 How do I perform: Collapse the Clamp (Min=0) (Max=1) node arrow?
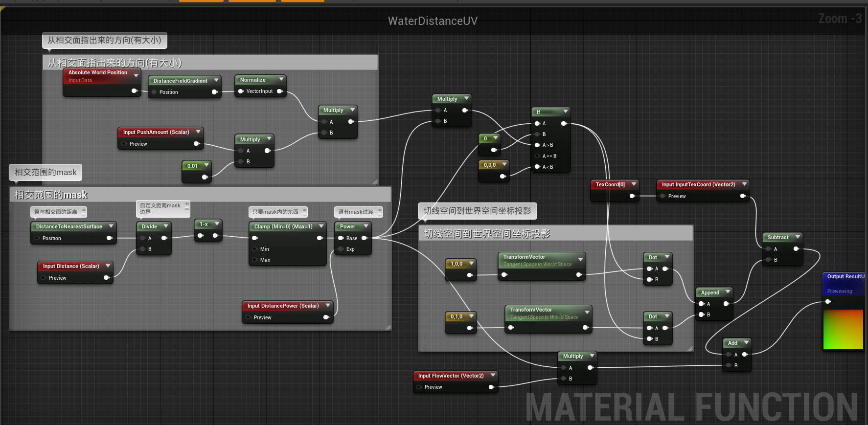pyautogui.click(x=321, y=226)
